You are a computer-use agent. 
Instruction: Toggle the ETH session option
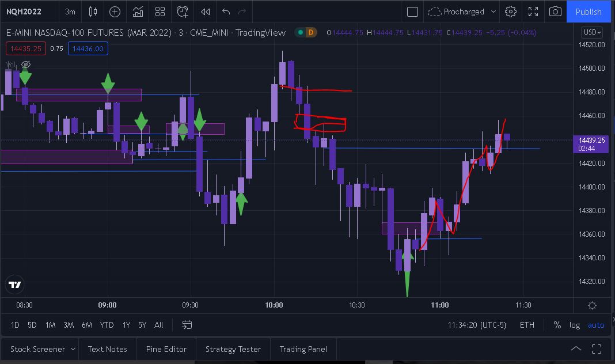(x=527, y=325)
